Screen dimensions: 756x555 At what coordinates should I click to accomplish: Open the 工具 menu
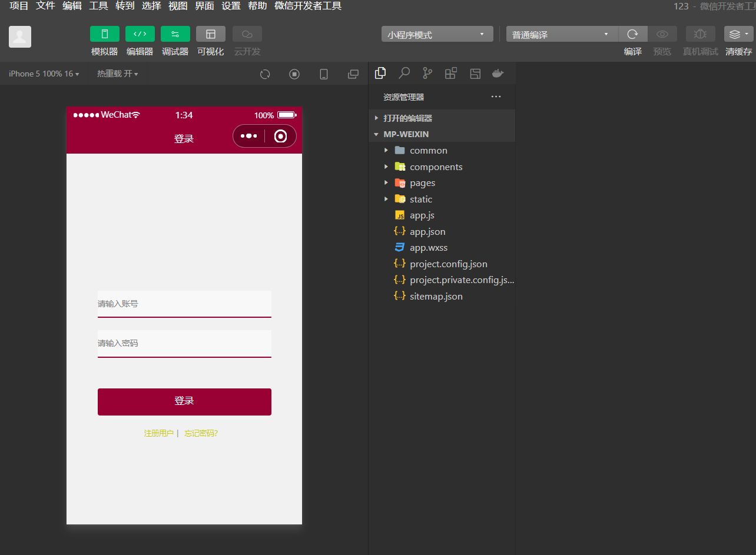pyautogui.click(x=98, y=6)
